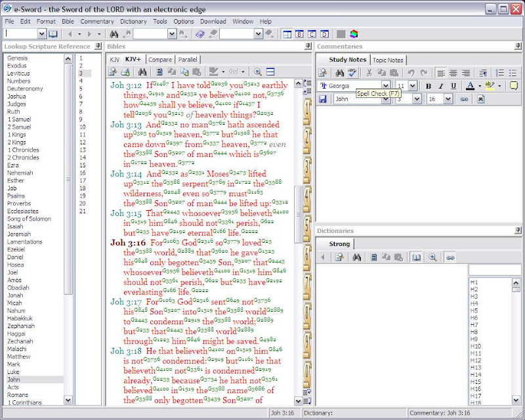Viewport: 525px width, 420px height.
Task: Set right alignment in Study Notes
Action: pyautogui.click(x=466, y=73)
